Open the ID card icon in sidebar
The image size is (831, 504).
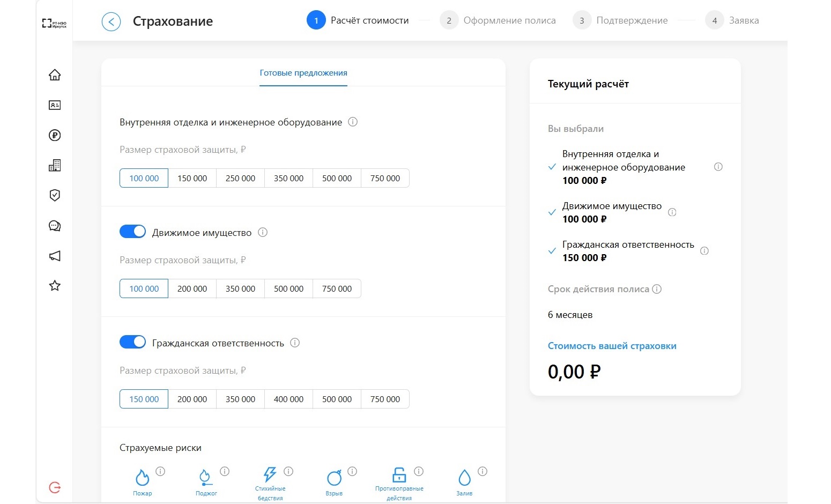(x=55, y=105)
